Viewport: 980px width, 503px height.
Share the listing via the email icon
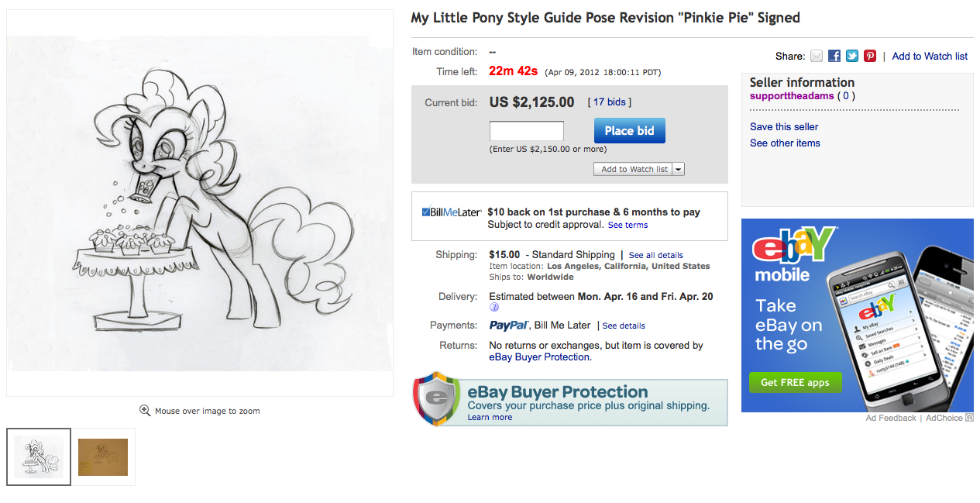(x=817, y=56)
